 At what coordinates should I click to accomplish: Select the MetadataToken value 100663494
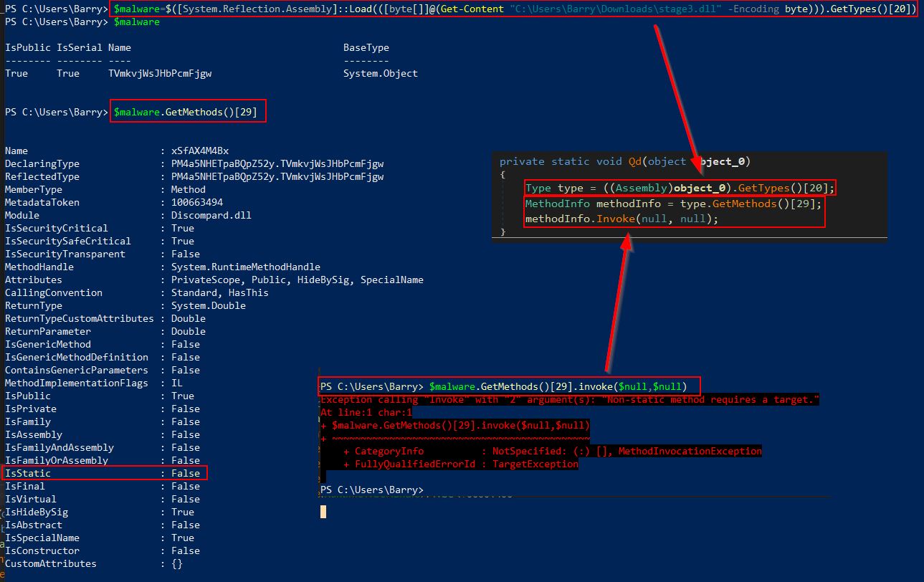[196, 202]
